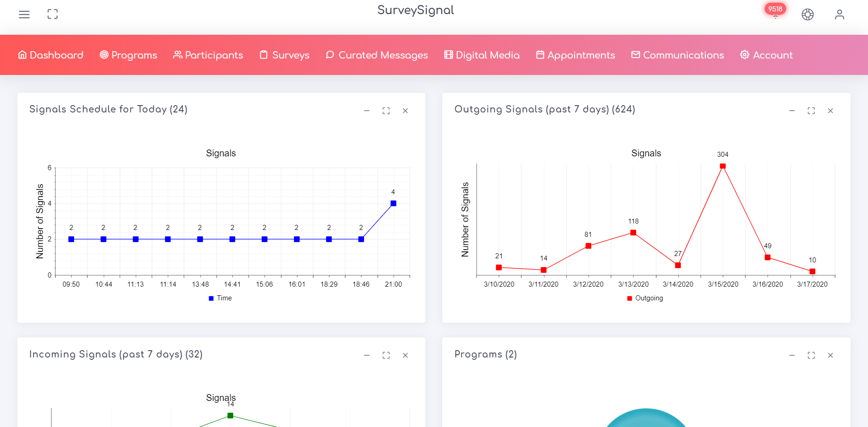Expand Programs panel to fullscreen
Image resolution: width=868 pixels, height=427 pixels.
(811, 355)
